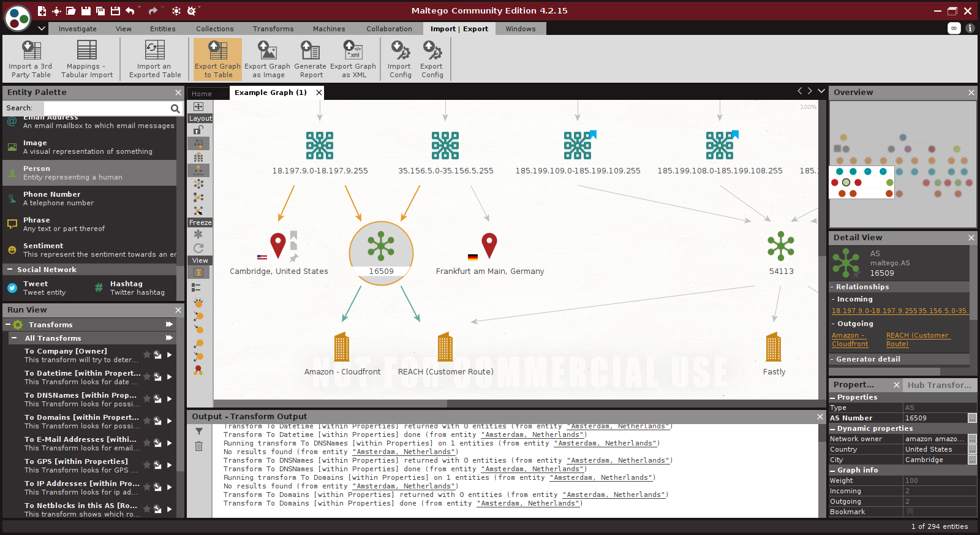
Task: Open the Generate Report tool
Action: 310,59
